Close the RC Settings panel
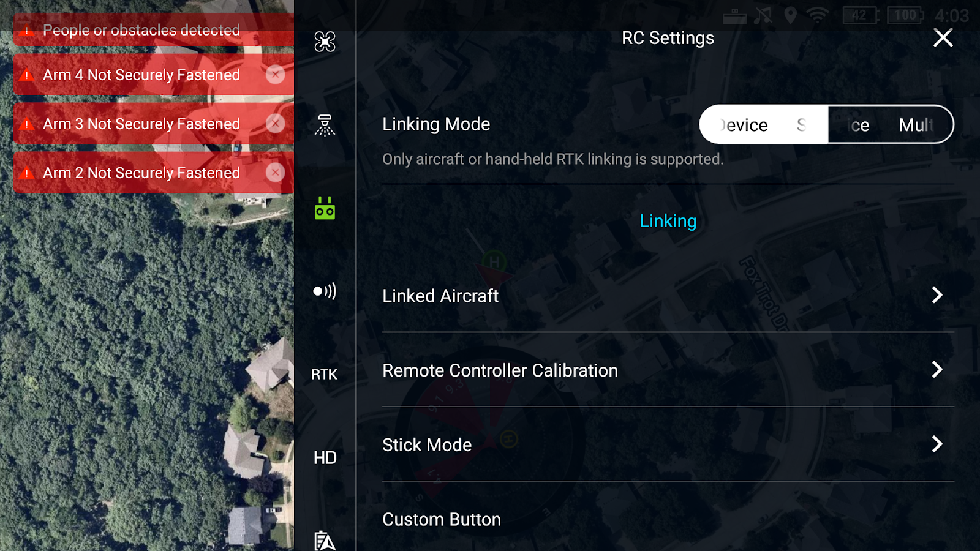The width and height of the screenshot is (980, 551). click(x=943, y=38)
